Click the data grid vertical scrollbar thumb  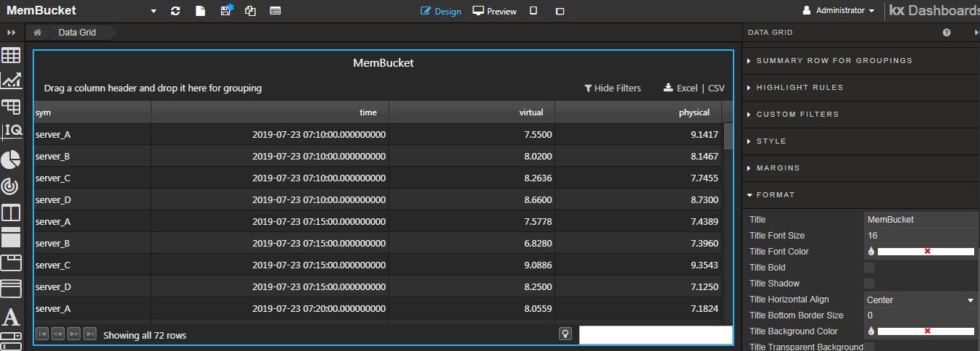tap(728, 136)
